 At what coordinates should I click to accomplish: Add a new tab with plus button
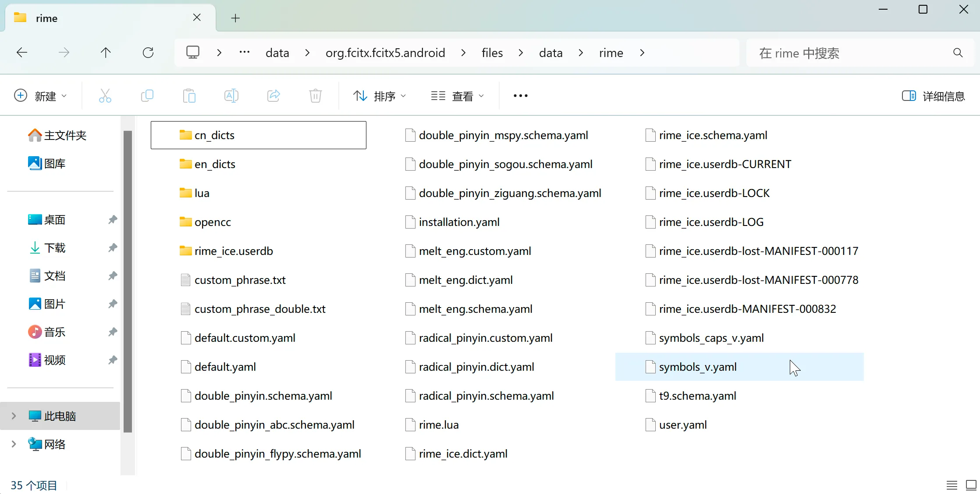(x=235, y=18)
